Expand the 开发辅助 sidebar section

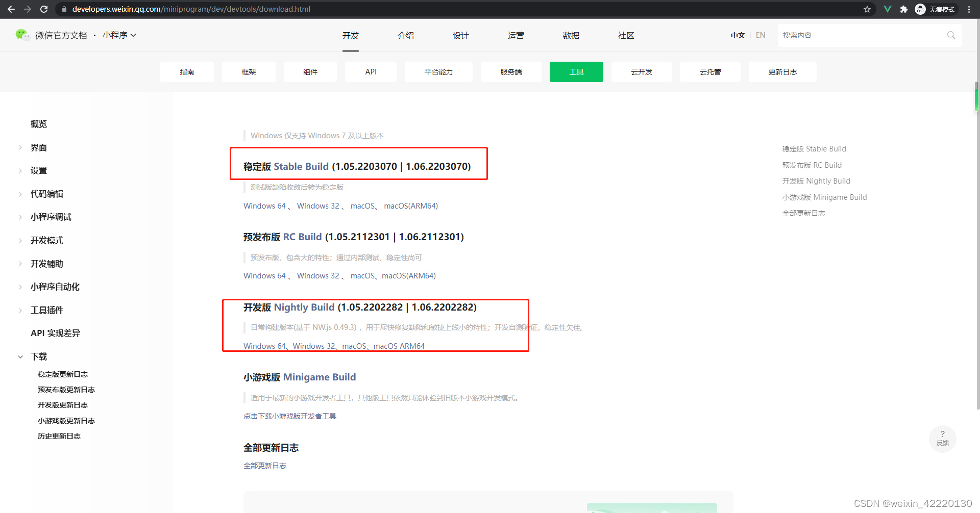tap(20, 264)
